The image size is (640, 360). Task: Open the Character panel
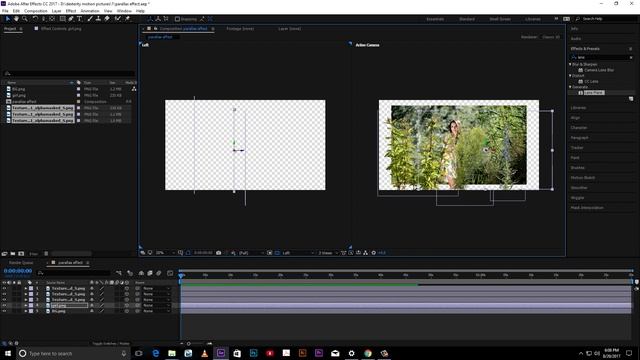pos(579,128)
